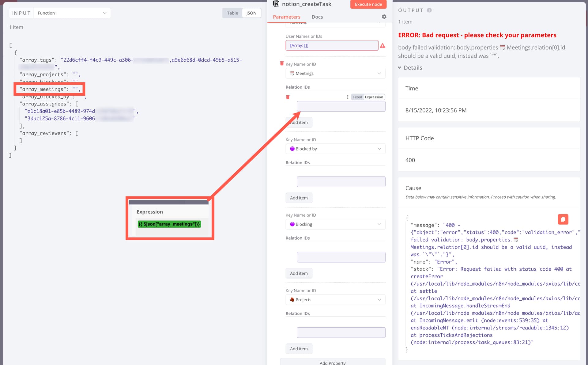Click Add item under Blocked by relation
This screenshot has width=588, height=365.
point(299,198)
